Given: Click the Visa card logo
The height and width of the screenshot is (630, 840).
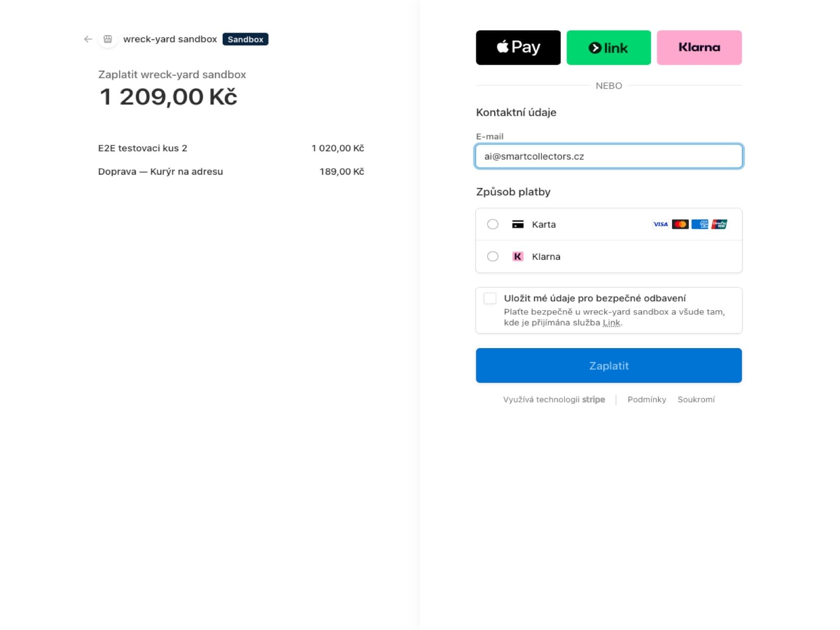Looking at the screenshot, I should (x=660, y=224).
